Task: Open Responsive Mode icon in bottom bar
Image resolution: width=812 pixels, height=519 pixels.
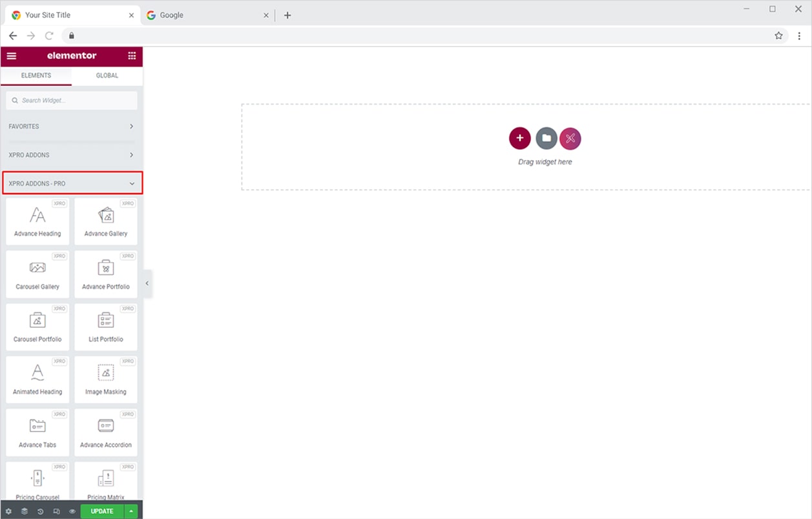Action: (x=57, y=511)
